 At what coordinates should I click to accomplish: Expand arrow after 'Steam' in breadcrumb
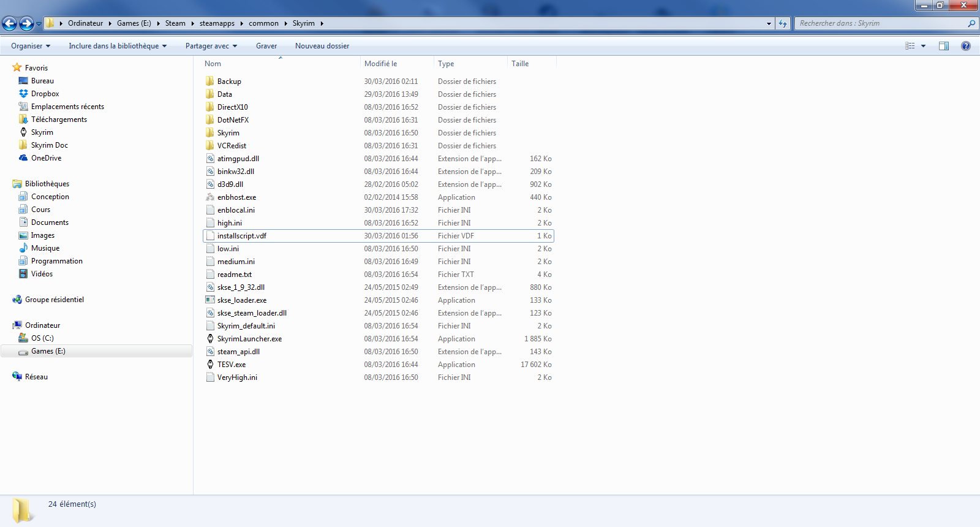(x=192, y=23)
